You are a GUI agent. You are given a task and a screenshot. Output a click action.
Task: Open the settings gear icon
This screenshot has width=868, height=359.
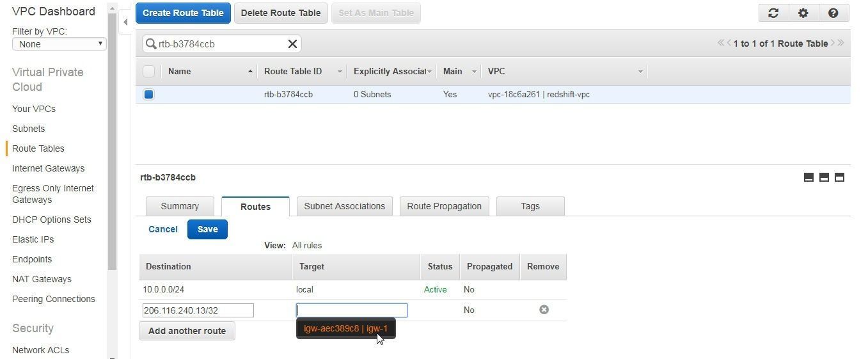pos(803,13)
